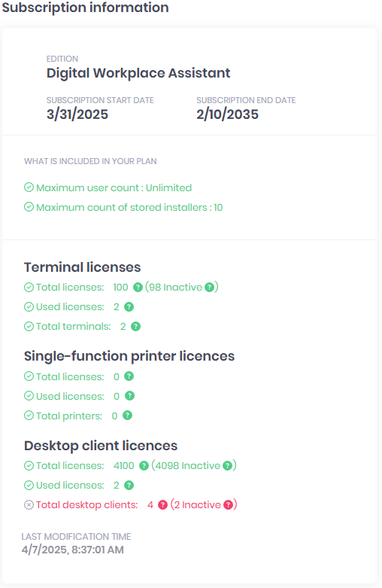Click red cross icon at Total desktop clients

click(29, 504)
